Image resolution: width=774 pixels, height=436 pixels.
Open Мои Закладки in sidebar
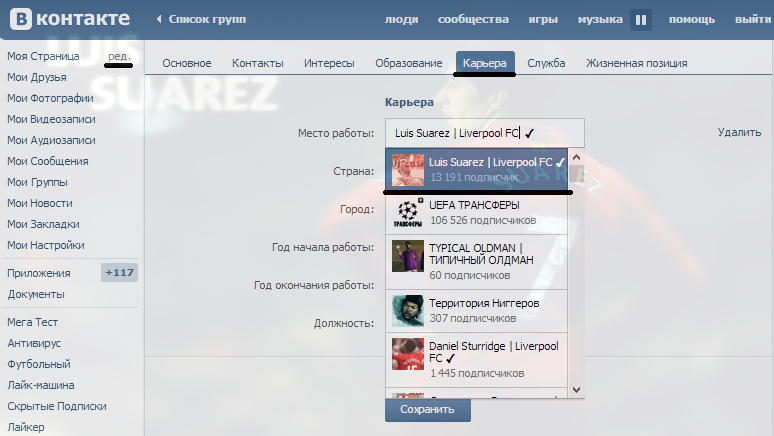[43, 224]
